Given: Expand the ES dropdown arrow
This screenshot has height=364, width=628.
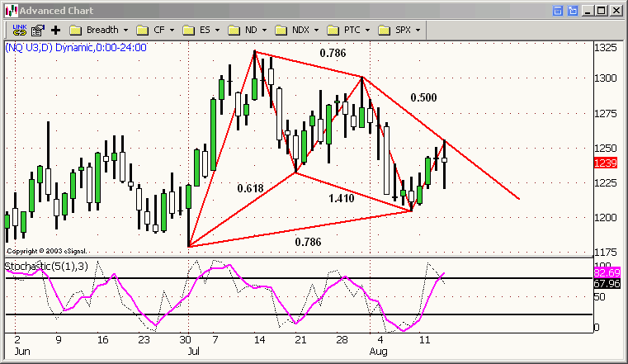Looking at the screenshot, I should click(x=217, y=31).
